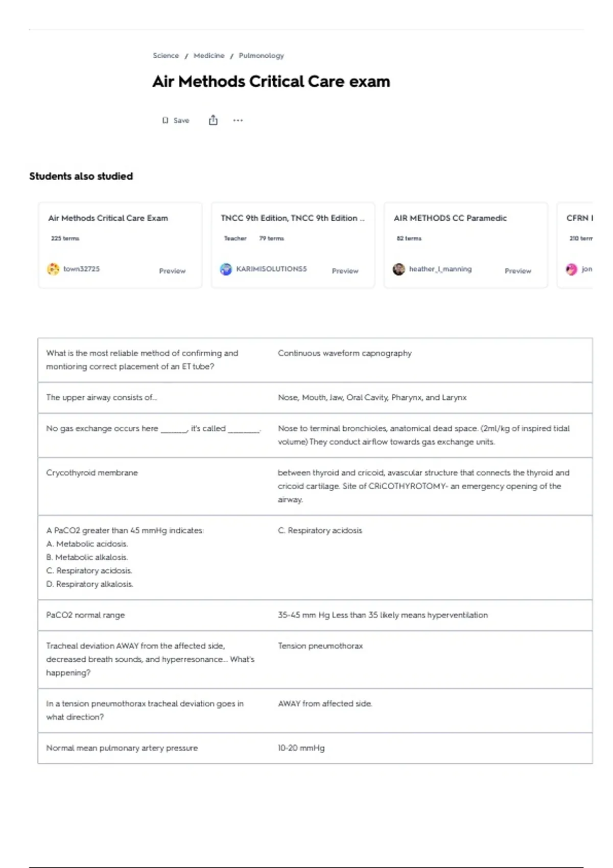The height and width of the screenshot is (868, 613).
Task: Preview the Air Methods Critical Care Exam set
Action: 172,271
